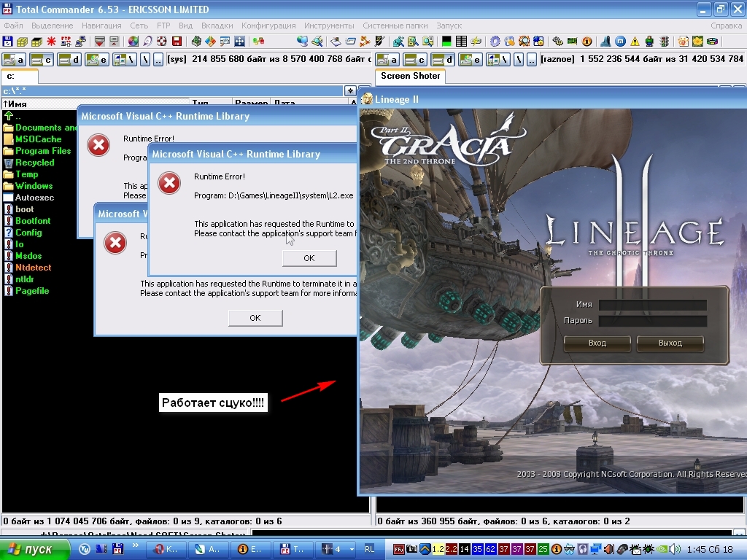Select the MSOCache folder

(x=38, y=139)
